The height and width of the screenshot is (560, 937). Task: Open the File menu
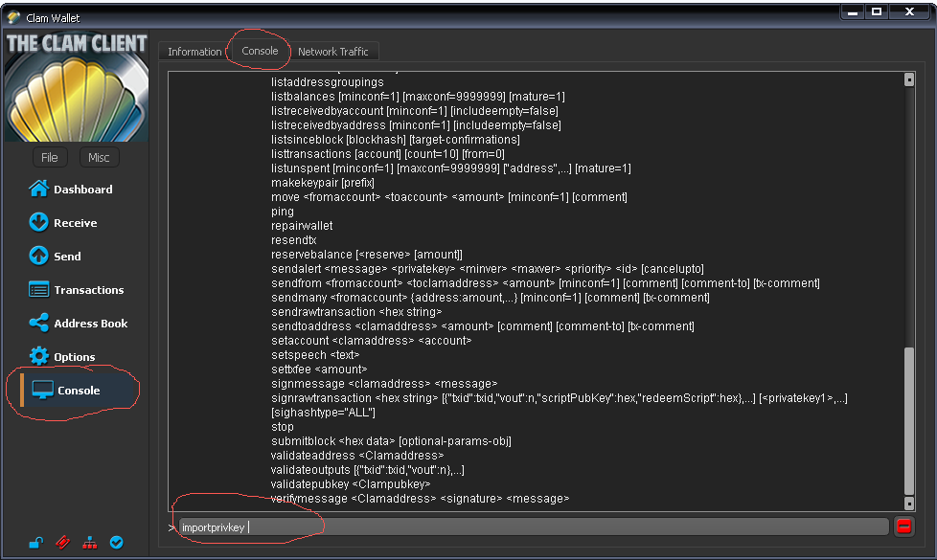[x=50, y=157]
